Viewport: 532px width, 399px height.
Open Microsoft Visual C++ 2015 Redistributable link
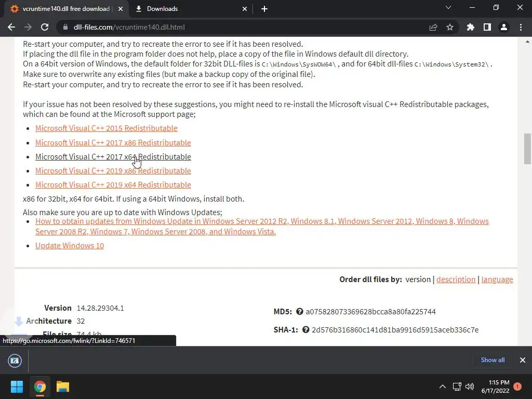[106, 128]
